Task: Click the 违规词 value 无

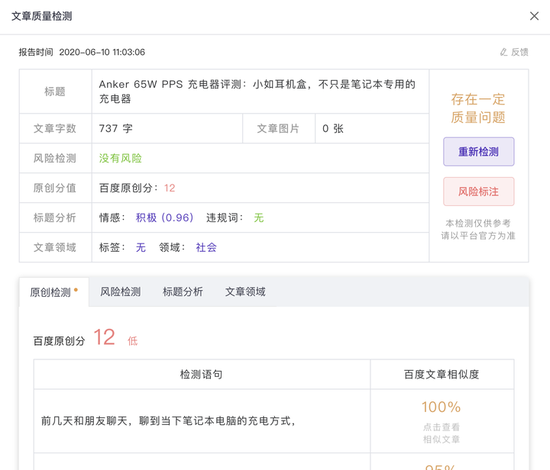Action: click(x=259, y=218)
